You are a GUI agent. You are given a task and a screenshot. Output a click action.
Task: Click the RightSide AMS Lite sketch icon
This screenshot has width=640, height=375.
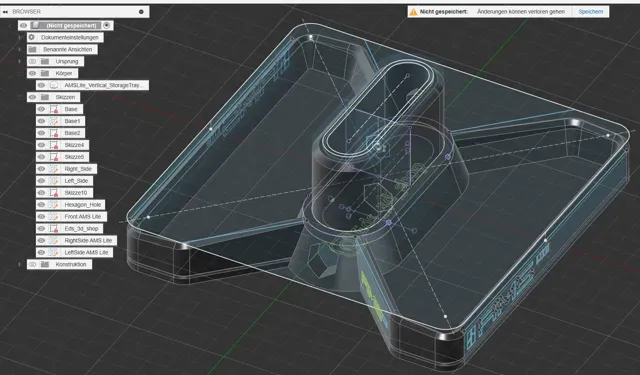54,240
